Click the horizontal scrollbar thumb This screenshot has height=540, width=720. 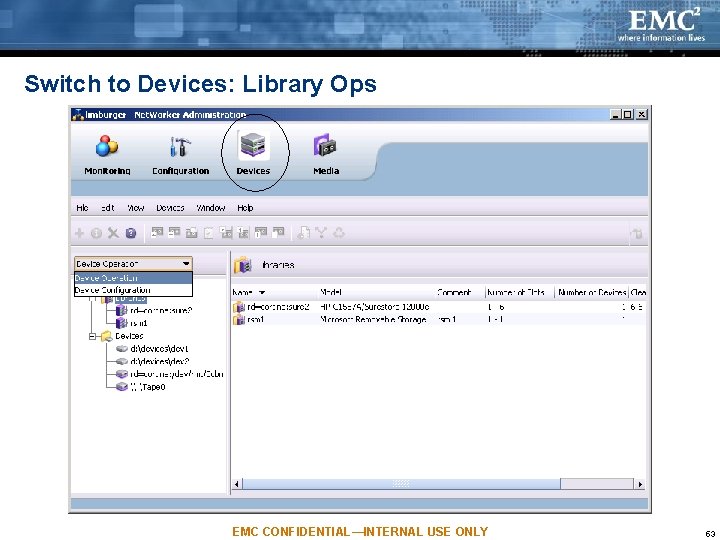[401, 484]
